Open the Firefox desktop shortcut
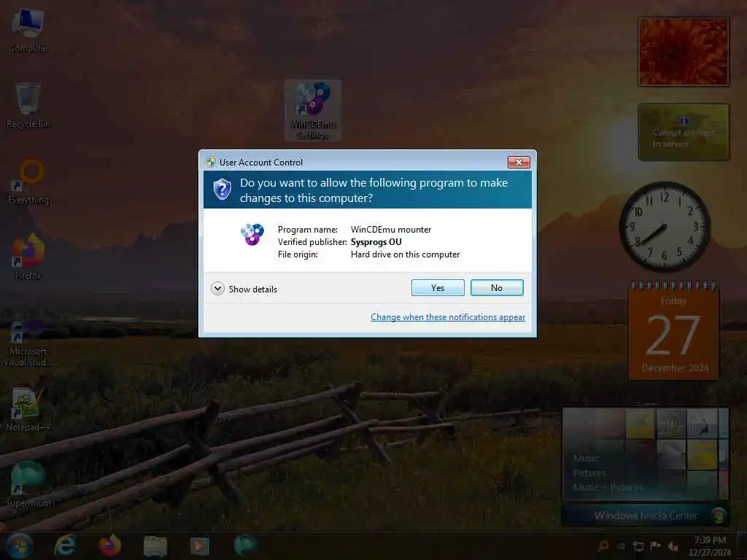The height and width of the screenshot is (560, 747). point(28,257)
